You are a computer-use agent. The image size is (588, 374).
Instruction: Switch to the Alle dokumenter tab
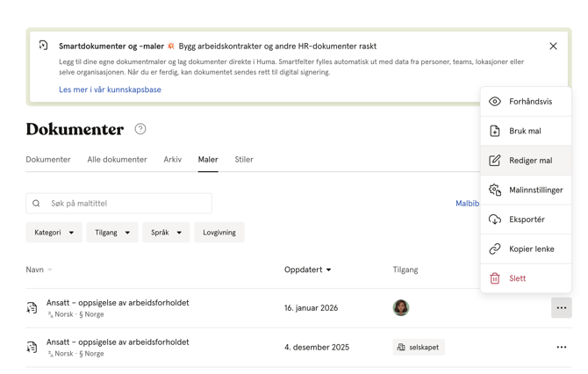pos(117,160)
